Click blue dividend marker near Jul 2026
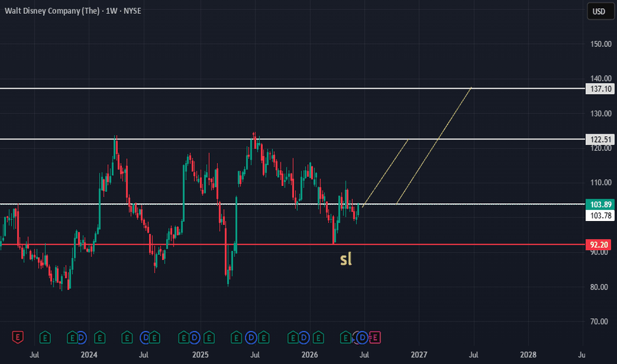 pos(362,338)
